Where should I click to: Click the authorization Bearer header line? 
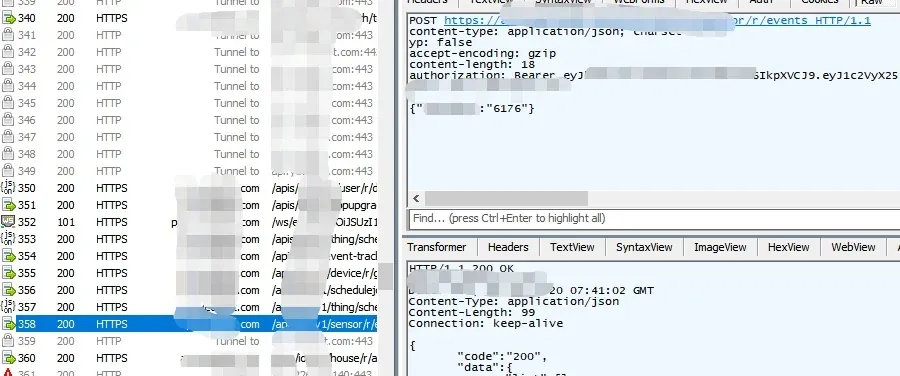point(653,75)
